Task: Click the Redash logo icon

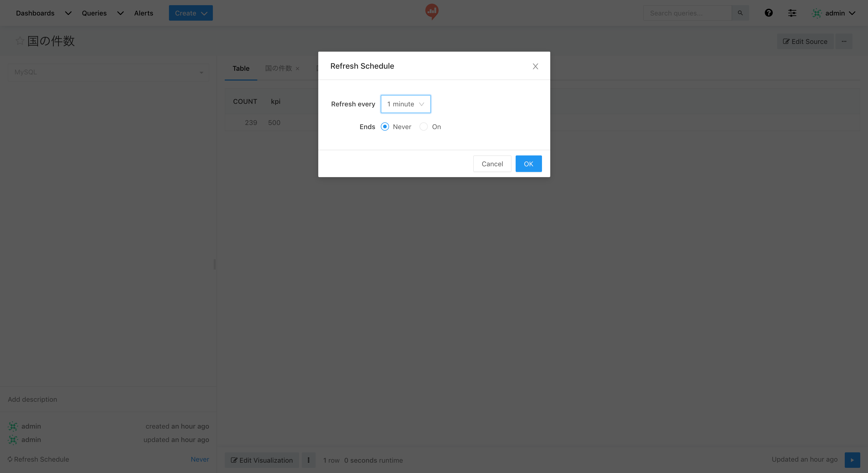Action: coord(432,12)
